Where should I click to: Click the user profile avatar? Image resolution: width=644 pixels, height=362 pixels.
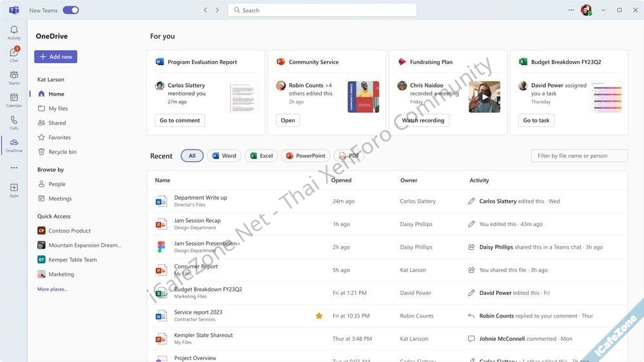click(x=585, y=10)
